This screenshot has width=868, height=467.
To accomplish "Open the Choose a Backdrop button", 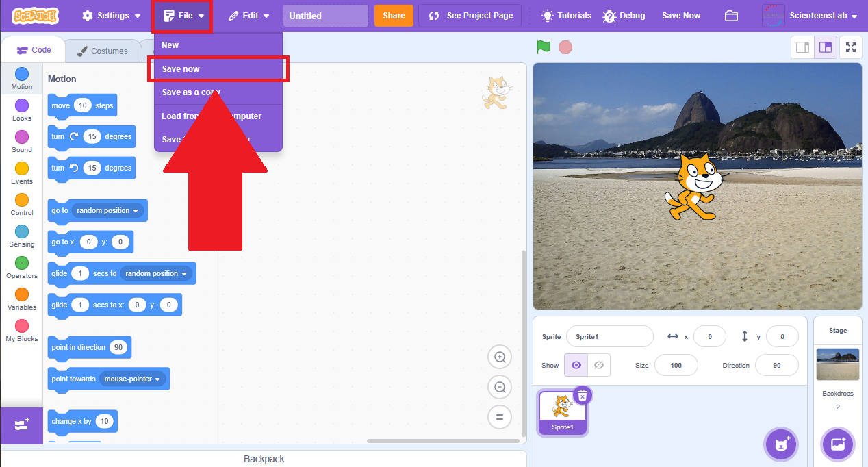I will [838, 444].
